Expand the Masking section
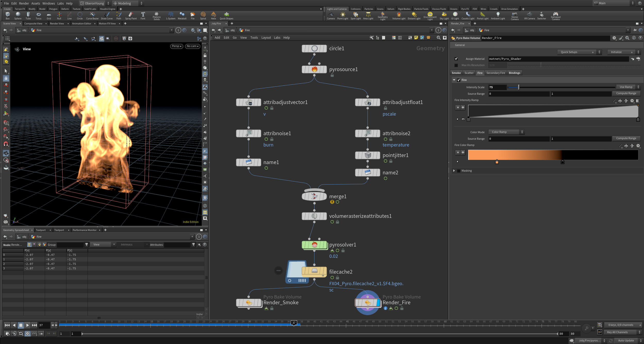Screen dimensions: 644x344 pos(454,171)
